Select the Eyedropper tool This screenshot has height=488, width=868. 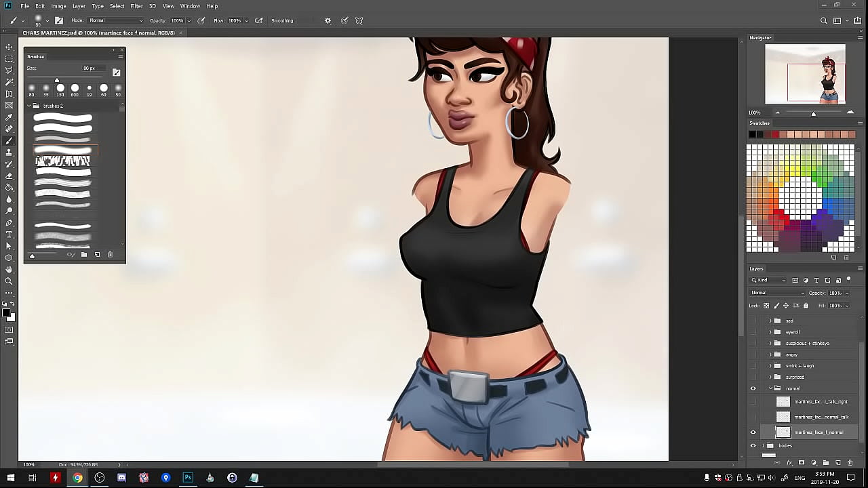(x=9, y=117)
